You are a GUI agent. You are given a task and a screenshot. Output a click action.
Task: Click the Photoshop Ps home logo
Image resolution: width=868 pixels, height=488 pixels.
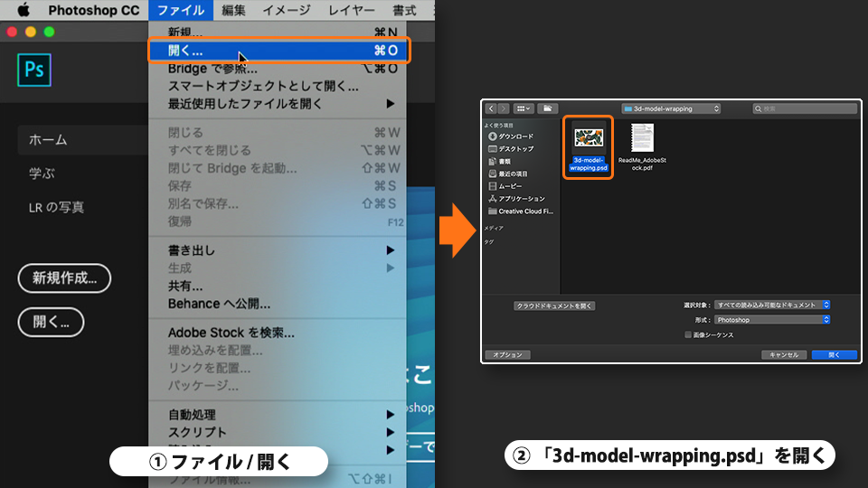[x=34, y=70]
